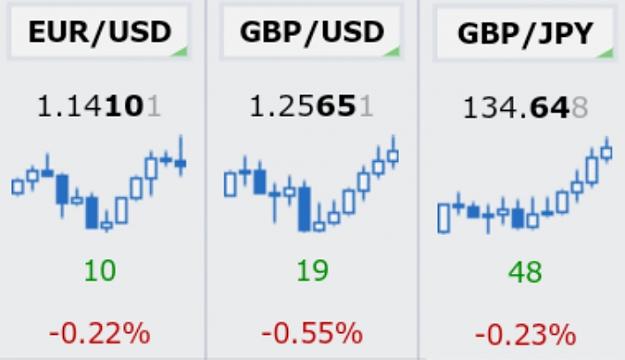
Task: Select the GBP/USD price 1.25651
Action: coord(311,107)
